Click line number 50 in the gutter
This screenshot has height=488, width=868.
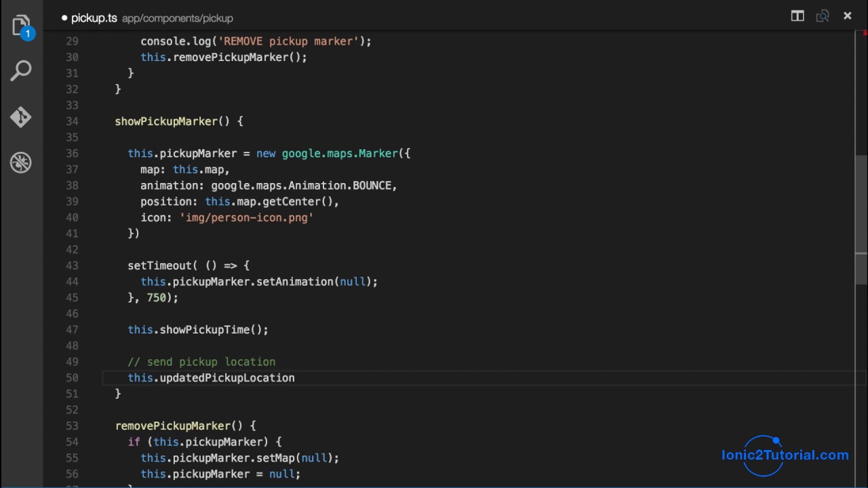coord(73,378)
